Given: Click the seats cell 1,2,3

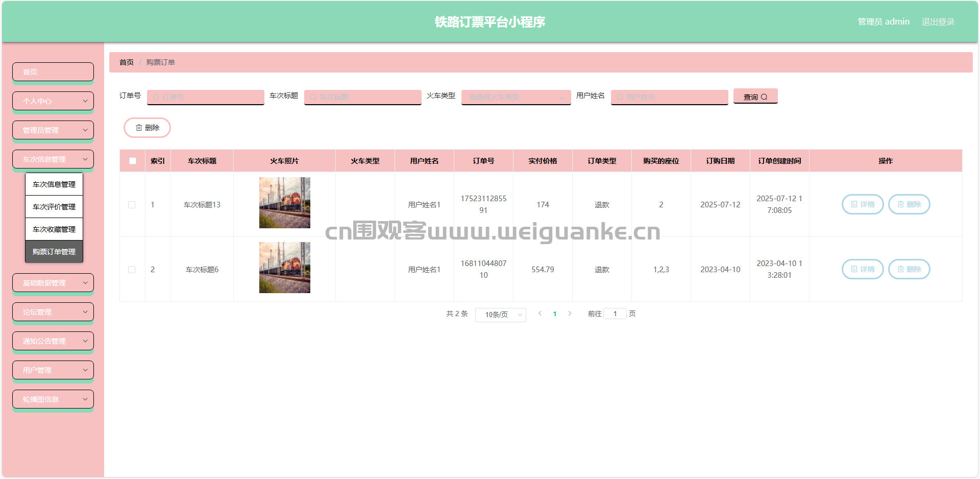Looking at the screenshot, I should click(x=661, y=270).
